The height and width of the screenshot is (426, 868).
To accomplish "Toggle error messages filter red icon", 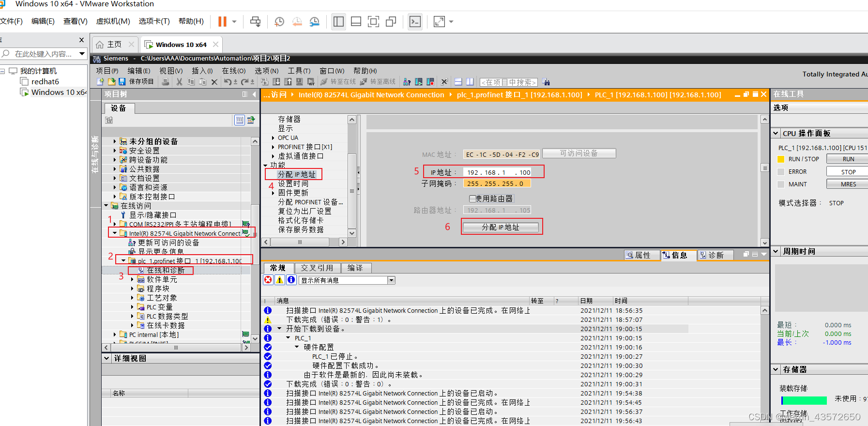I will click(268, 280).
